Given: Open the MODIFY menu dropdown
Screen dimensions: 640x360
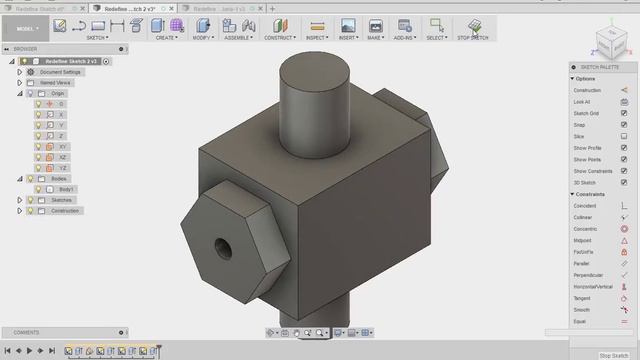Looking at the screenshot, I should [203, 38].
